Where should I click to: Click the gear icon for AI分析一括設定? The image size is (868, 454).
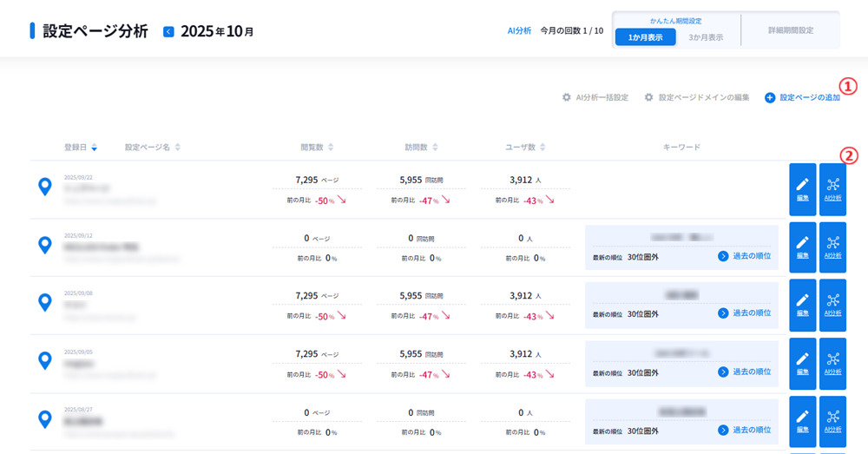[x=567, y=97]
